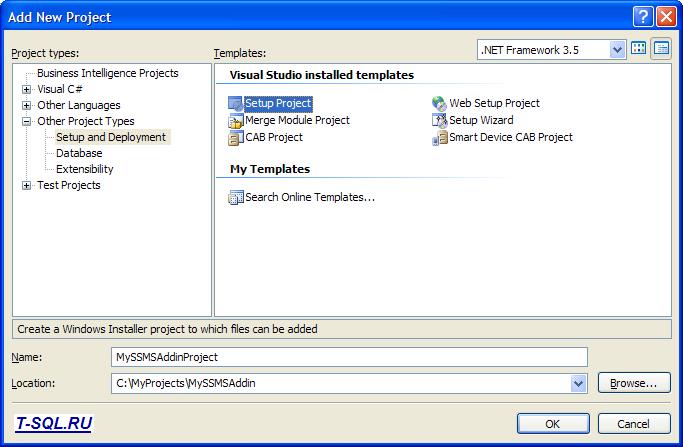The width and height of the screenshot is (683, 447).
Task: Expand the Other Languages node
Action: tap(27, 105)
